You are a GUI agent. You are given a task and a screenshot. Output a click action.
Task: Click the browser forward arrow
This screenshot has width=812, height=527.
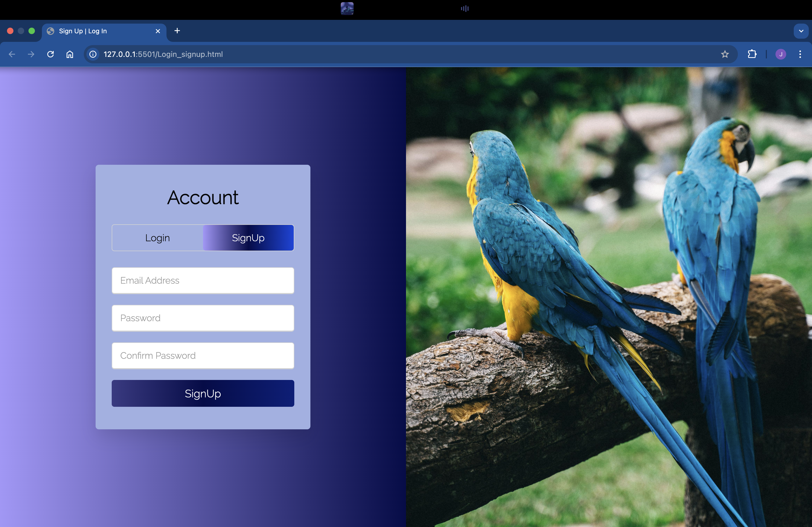click(31, 54)
